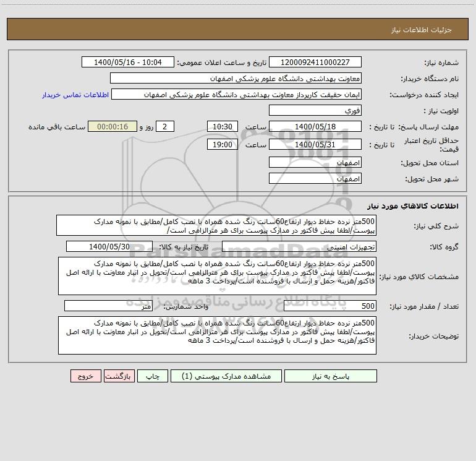Click the اولویت نیاز label
The height and width of the screenshot is (461, 476).
click(441, 111)
